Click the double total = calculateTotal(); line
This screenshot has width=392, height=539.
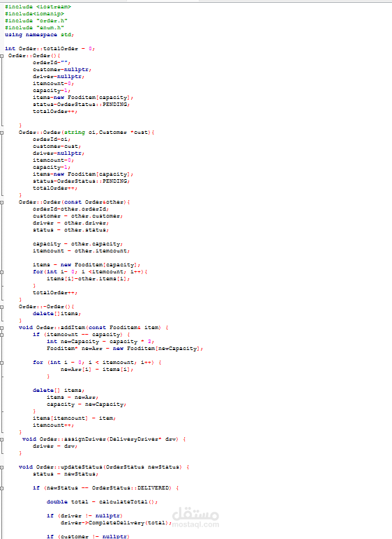(x=102, y=502)
